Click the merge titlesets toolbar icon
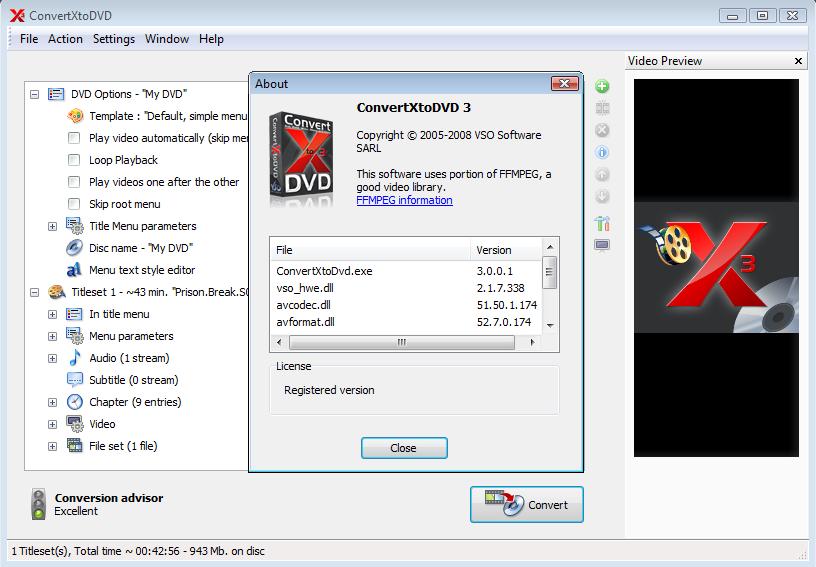The width and height of the screenshot is (816, 567). pyautogui.click(x=602, y=108)
